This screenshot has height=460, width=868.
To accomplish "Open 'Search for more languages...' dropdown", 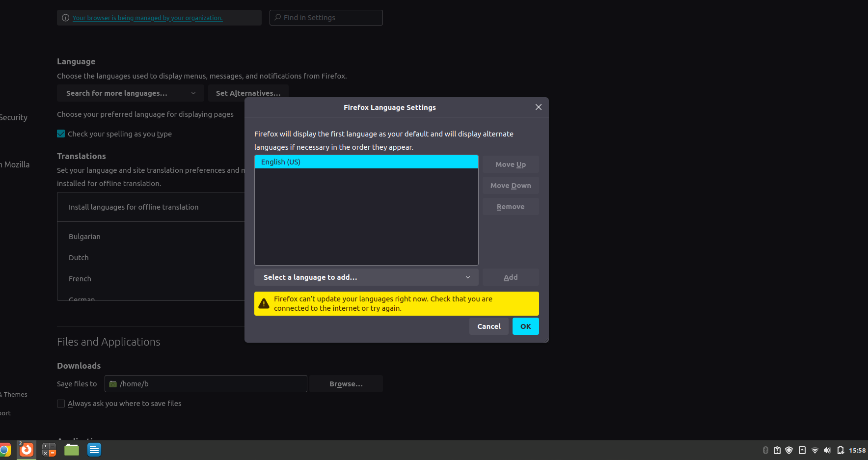I will 131,93.
